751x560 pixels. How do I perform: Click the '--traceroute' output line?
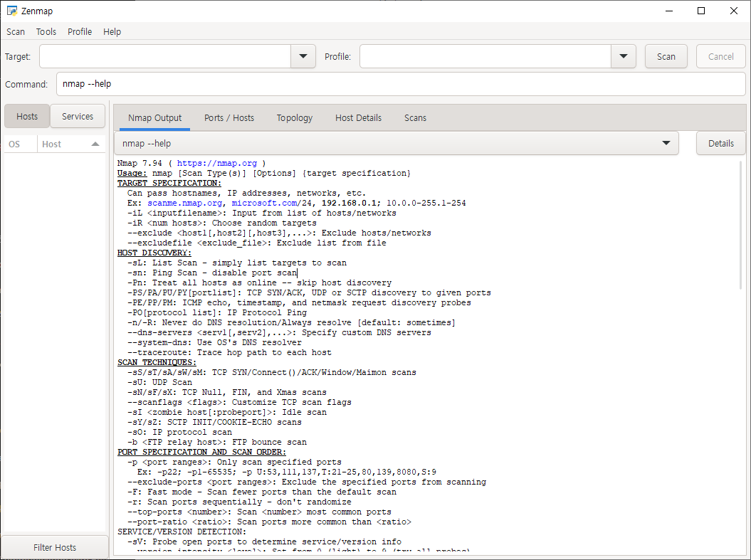229,352
